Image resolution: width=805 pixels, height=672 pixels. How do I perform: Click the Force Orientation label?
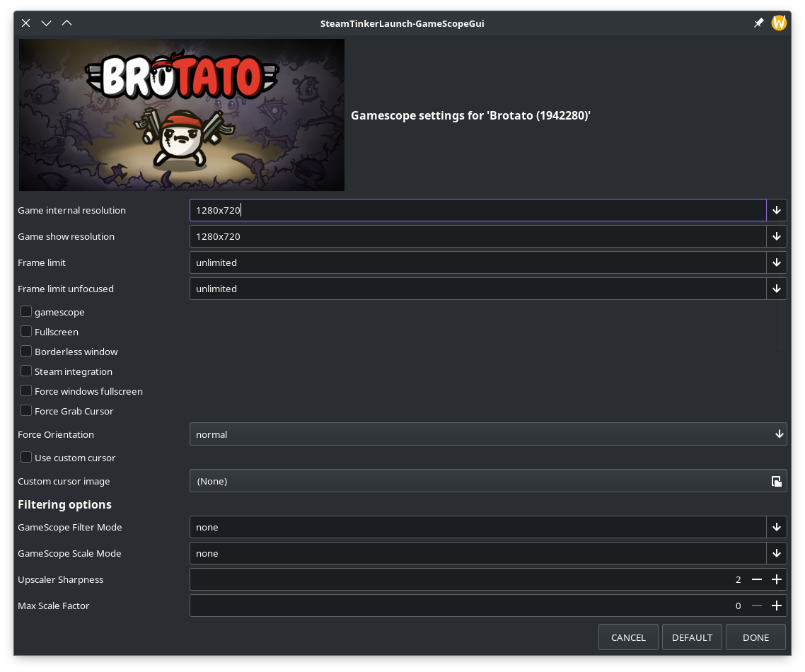point(56,434)
